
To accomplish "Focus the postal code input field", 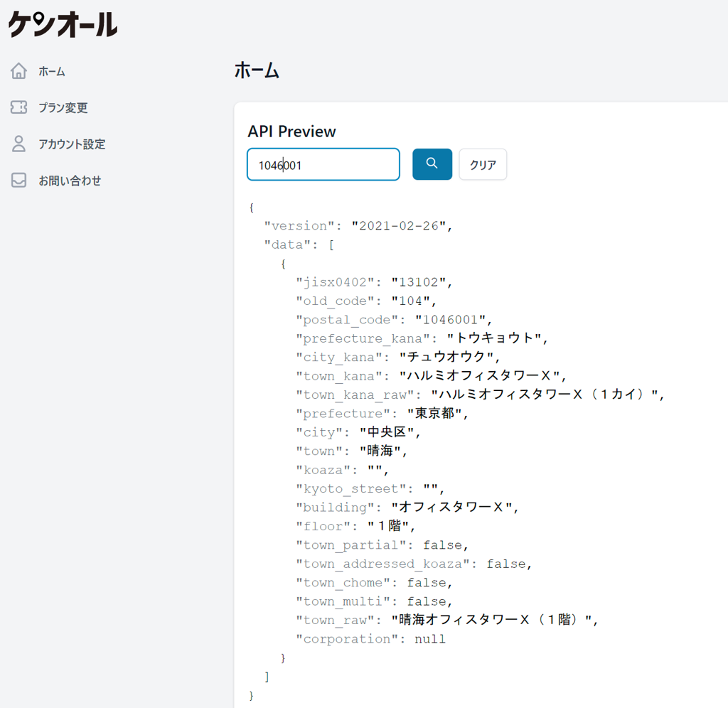I will [323, 164].
